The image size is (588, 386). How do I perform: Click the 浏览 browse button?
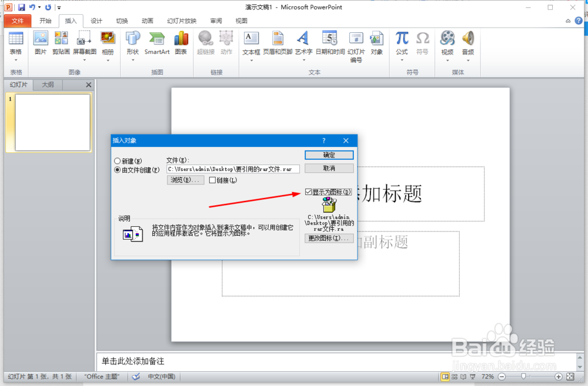point(185,180)
